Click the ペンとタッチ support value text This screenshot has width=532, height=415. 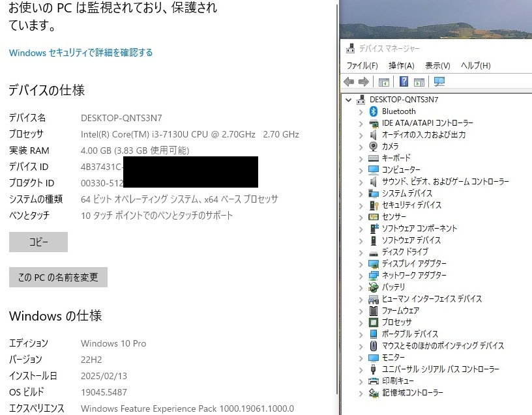point(156,215)
